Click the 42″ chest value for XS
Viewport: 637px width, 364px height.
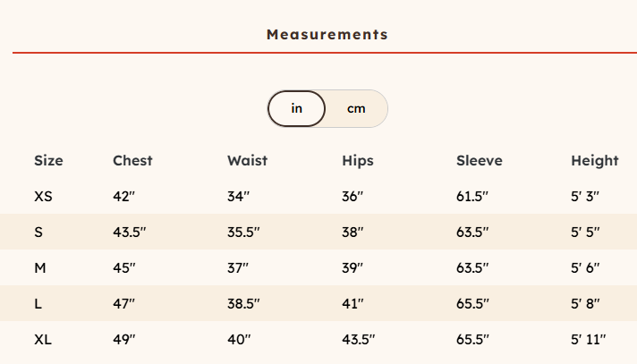click(x=123, y=197)
